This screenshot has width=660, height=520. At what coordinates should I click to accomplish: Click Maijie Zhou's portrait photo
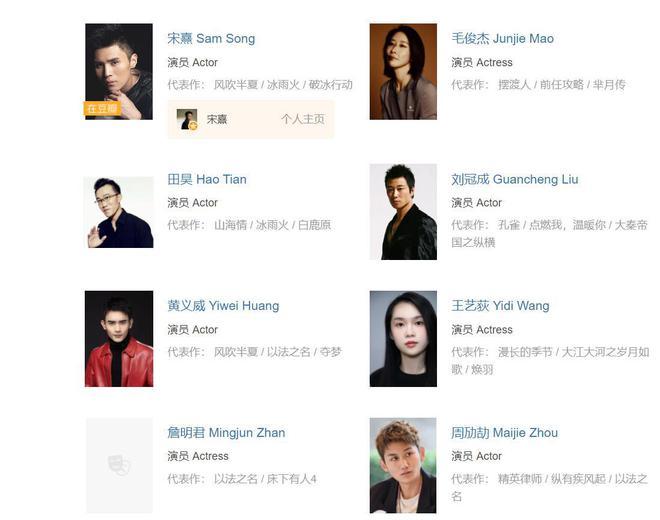click(x=403, y=465)
